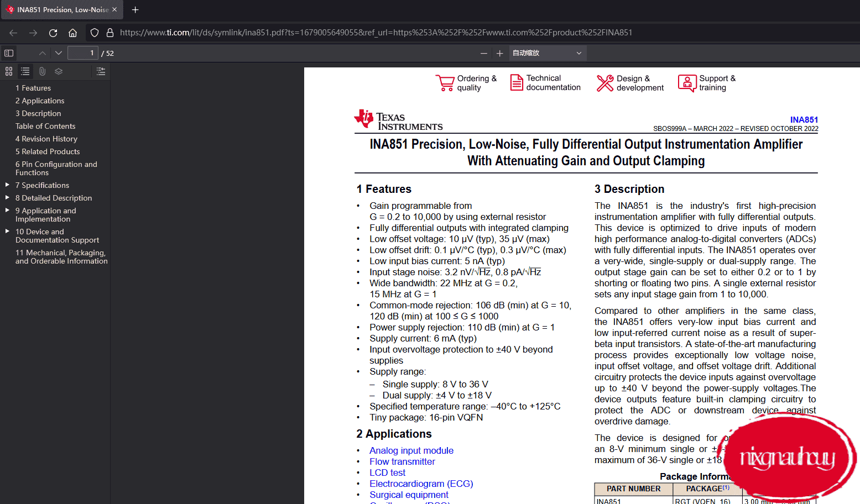Follow the Flow transmitter link
The image size is (860, 504).
(x=402, y=461)
